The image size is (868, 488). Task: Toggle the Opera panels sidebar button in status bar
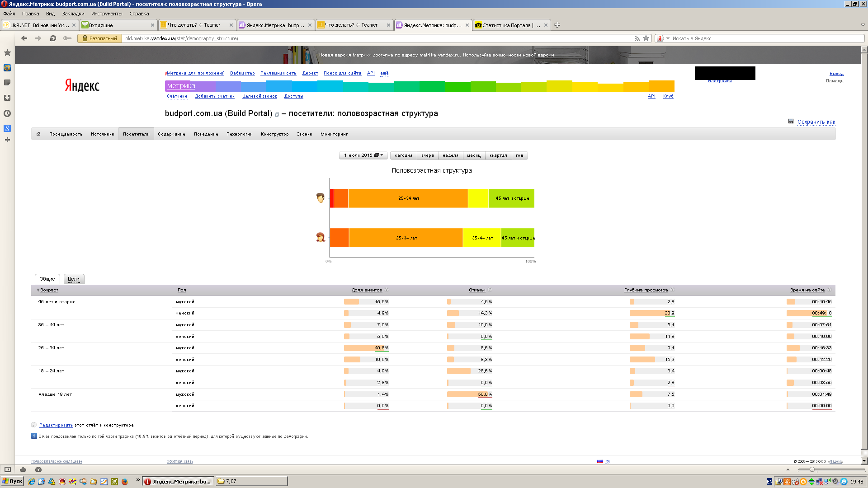click(x=8, y=469)
